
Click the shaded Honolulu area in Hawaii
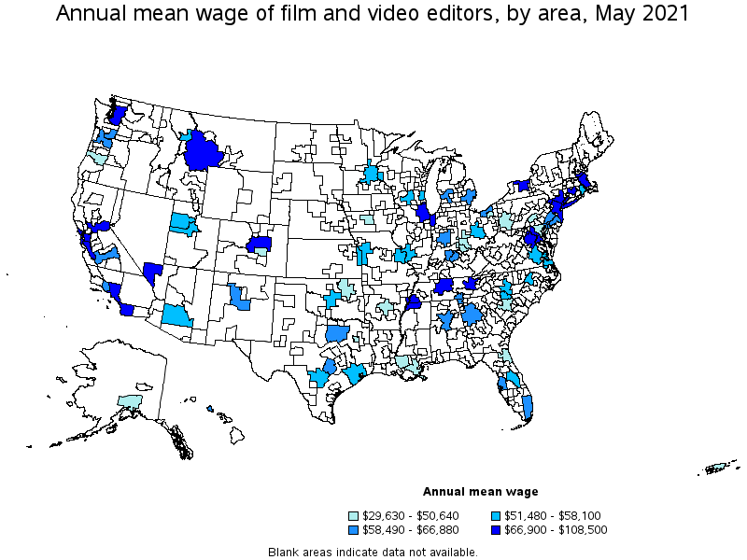tap(210, 409)
